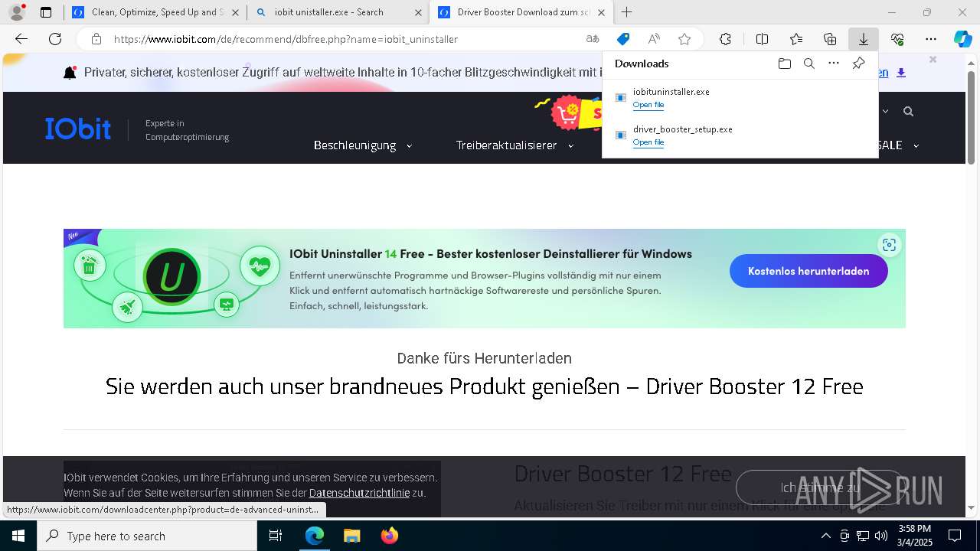Open volume control in system tray

(881, 536)
